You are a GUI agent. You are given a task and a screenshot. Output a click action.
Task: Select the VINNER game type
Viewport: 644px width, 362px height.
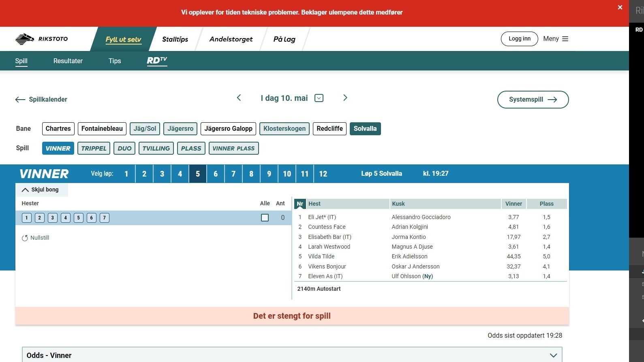pyautogui.click(x=58, y=148)
